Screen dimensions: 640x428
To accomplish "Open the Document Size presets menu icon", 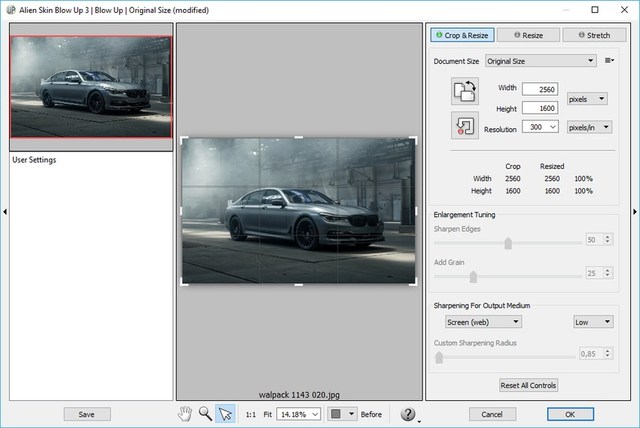I will (x=609, y=61).
